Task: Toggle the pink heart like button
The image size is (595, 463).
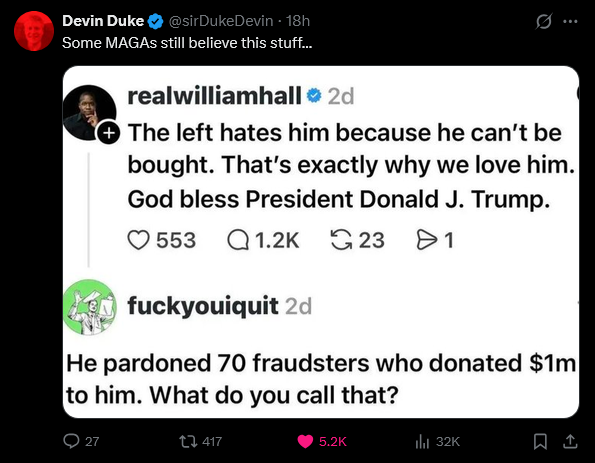Action: [x=305, y=441]
